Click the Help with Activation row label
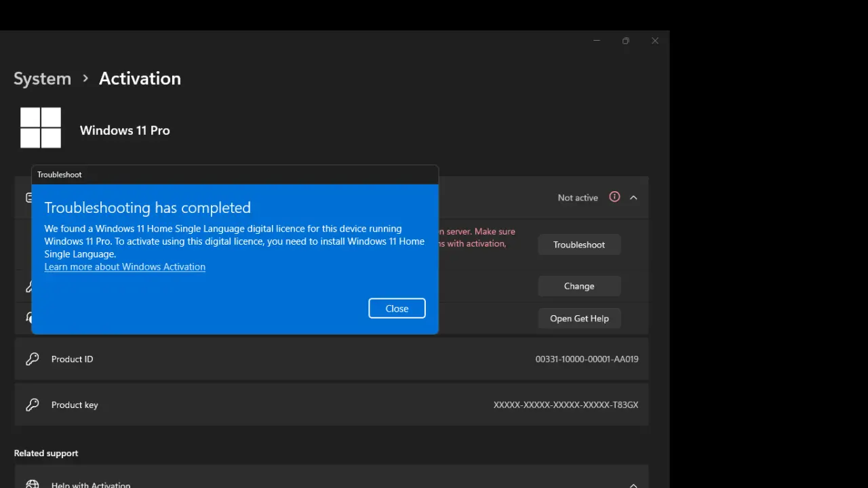The image size is (868, 488). tap(91, 484)
